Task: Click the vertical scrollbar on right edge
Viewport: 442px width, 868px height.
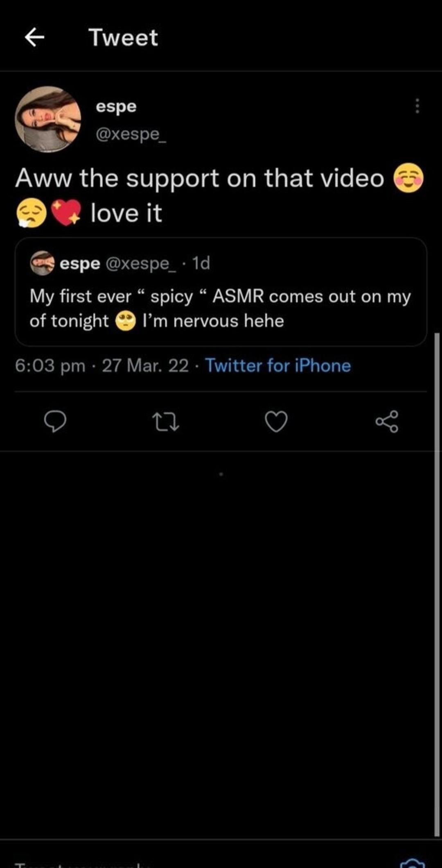Action: pos(436,573)
